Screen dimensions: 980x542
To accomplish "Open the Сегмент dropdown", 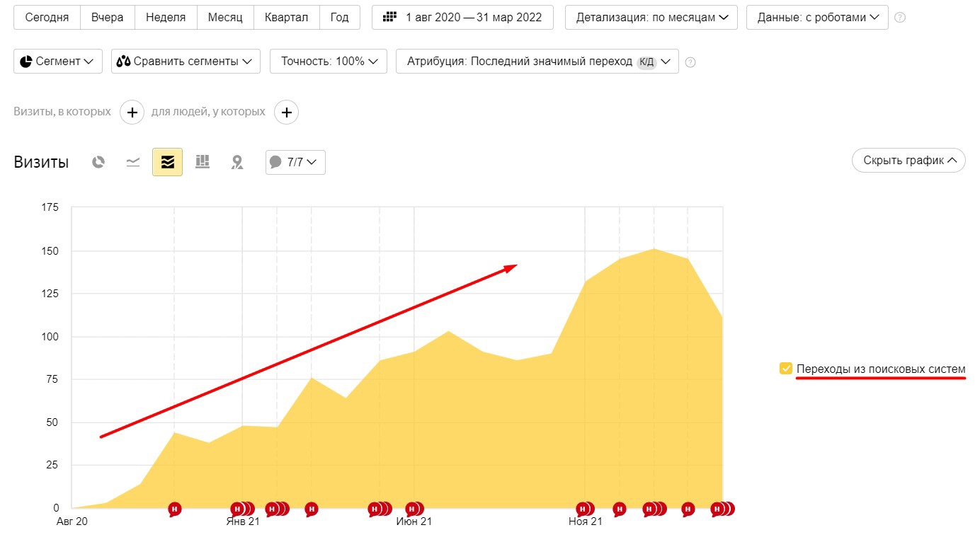I will pyautogui.click(x=58, y=61).
